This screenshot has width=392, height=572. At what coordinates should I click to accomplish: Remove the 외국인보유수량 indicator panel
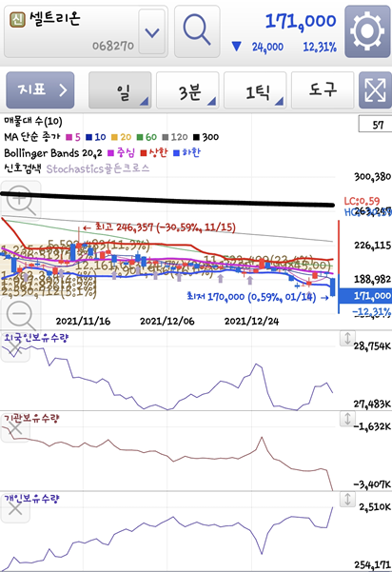click(15, 348)
